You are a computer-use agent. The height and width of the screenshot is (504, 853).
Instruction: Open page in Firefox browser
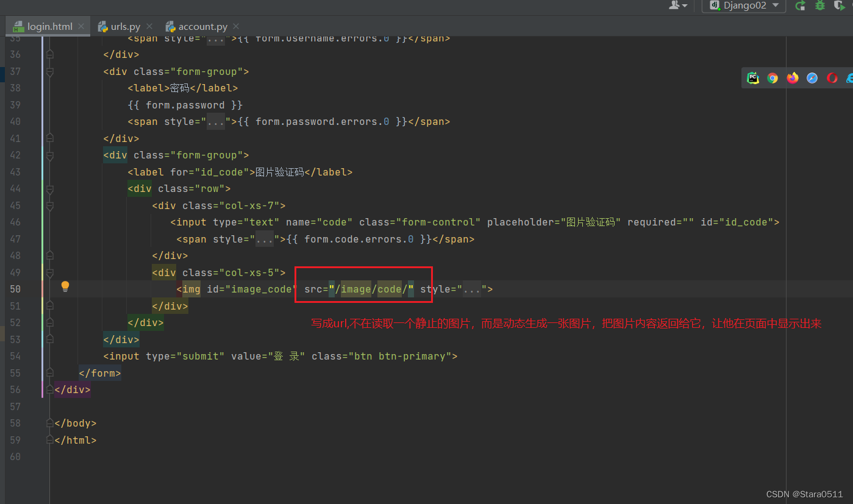pos(793,78)
